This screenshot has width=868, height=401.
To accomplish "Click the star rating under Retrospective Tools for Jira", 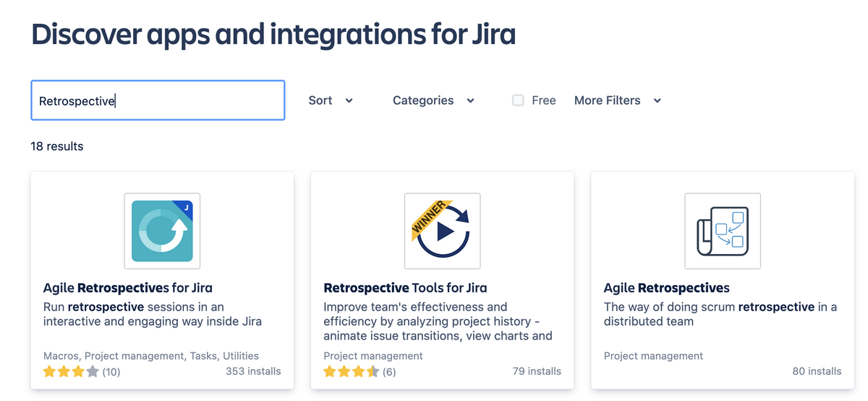I will 351,372.
